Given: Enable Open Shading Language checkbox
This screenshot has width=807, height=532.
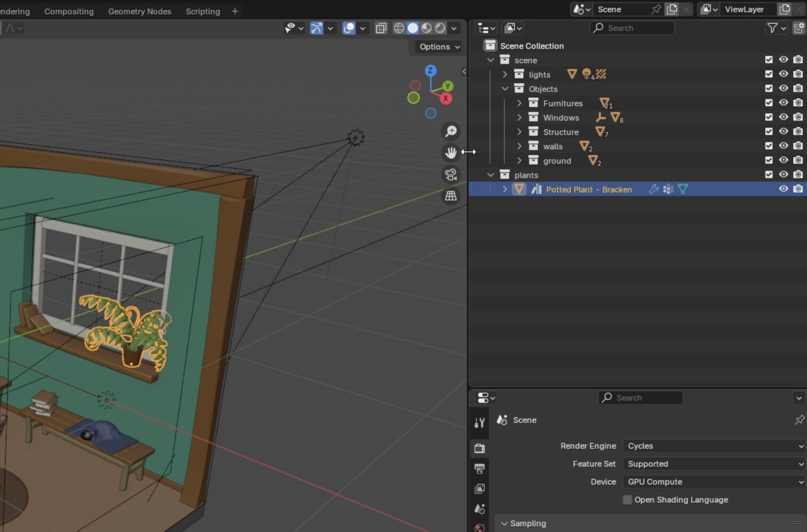Looking at the screenshot, I should click(x=627, y=500).
